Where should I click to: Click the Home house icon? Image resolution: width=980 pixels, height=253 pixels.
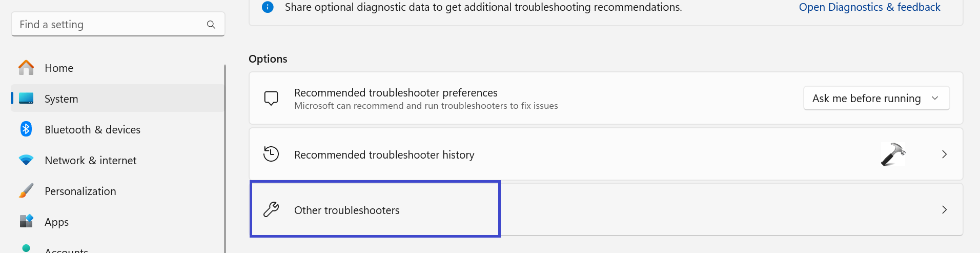coord(26,68)
